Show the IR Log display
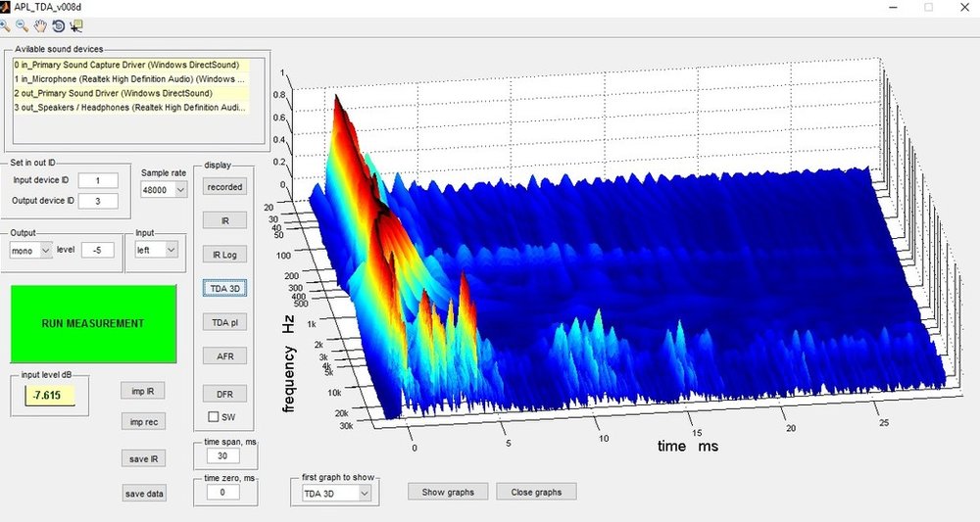The image size is (980, 522). click(x=225, y=255)
